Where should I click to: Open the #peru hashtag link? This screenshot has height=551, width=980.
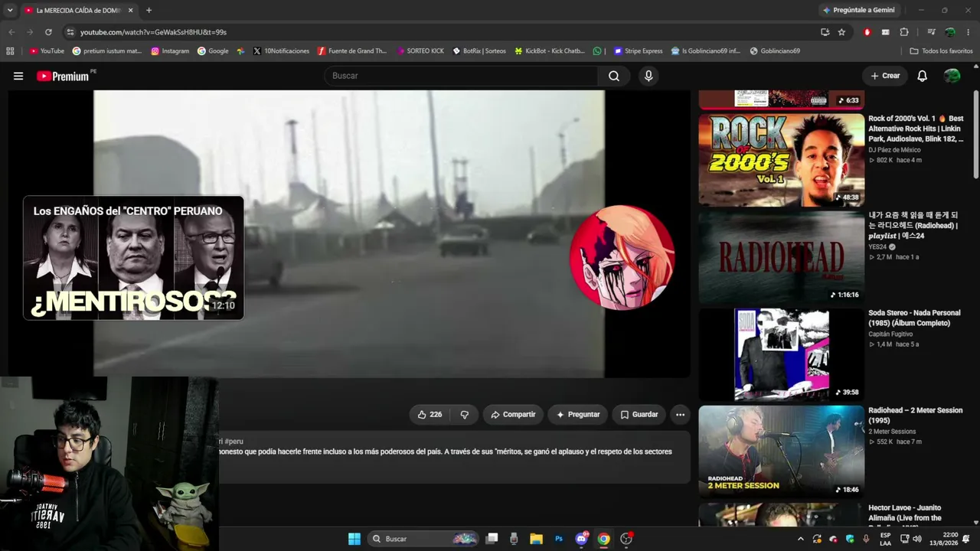tap(234, 442)
